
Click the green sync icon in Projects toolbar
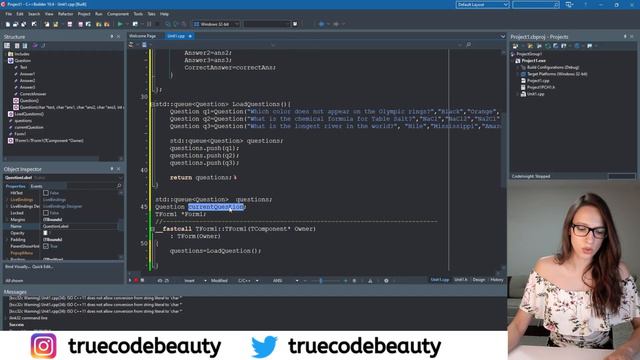[x=548, y=46]
